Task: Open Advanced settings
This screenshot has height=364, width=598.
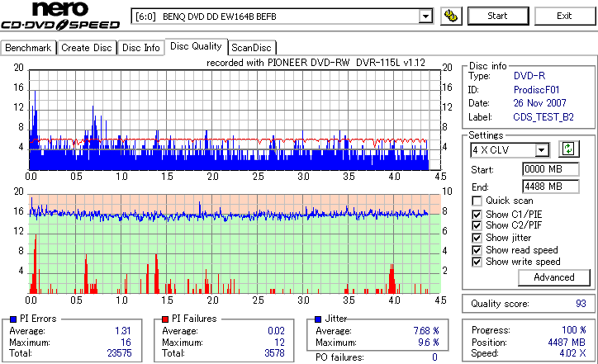Action: tap(553, 277)
